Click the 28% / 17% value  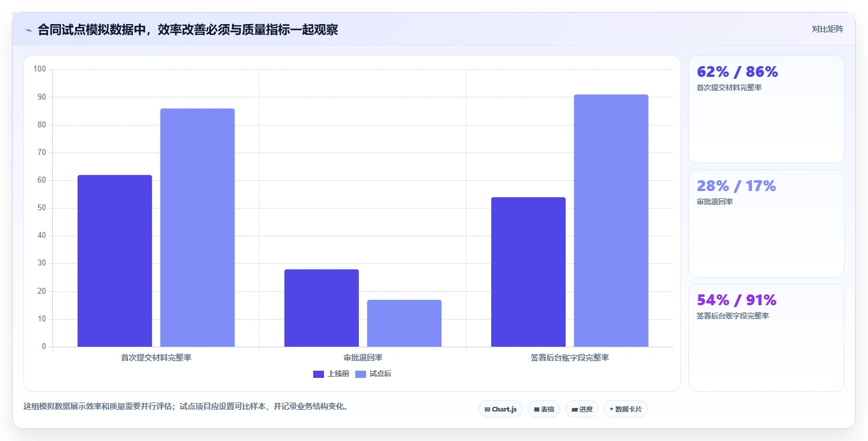point(736,186)
